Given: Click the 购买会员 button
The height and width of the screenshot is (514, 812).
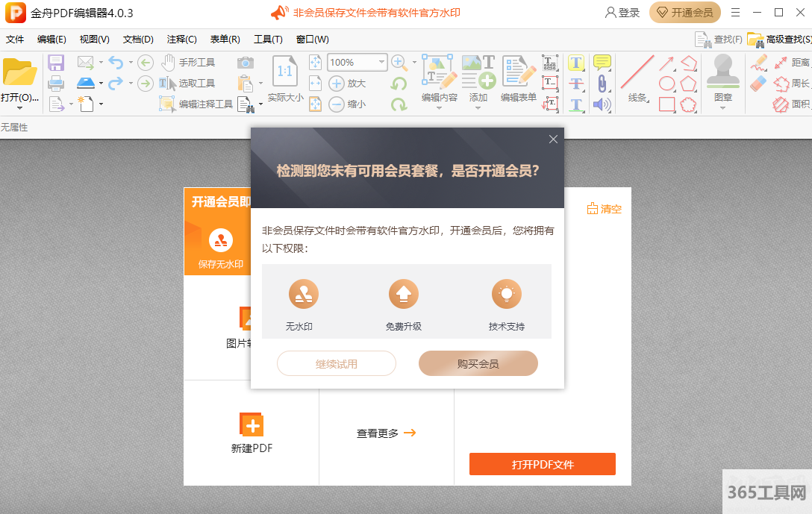Looking at the screenshot, I should tap(478, 364).
